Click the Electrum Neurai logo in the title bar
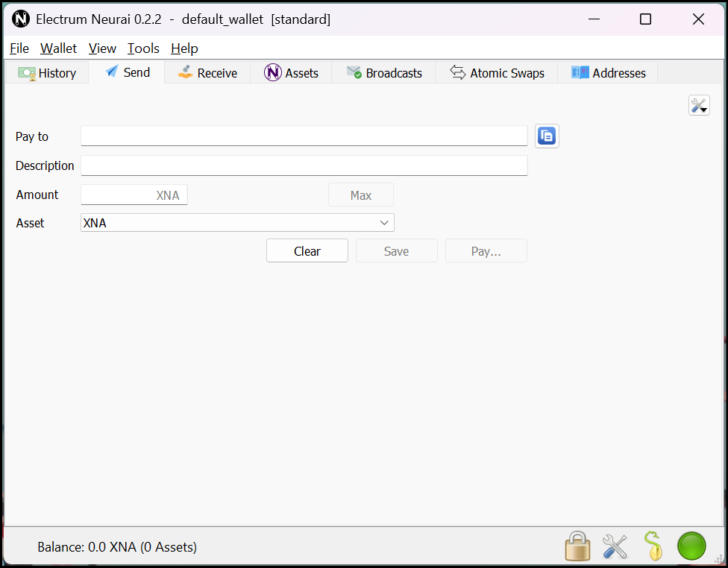This screenshot has width=728, height=568. tap(21, 19)
